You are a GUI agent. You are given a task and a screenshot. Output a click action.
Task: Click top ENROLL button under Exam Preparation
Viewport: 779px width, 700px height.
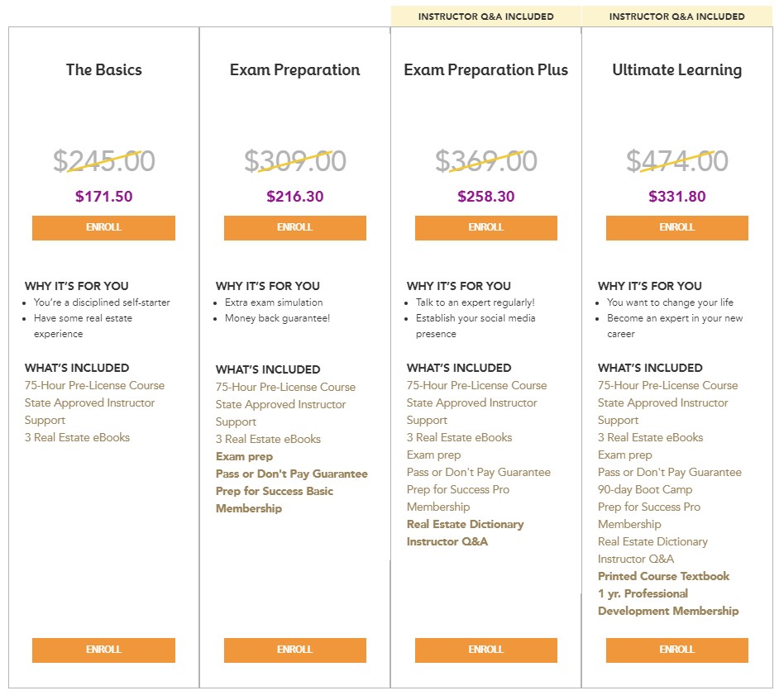tap(294, 228)
